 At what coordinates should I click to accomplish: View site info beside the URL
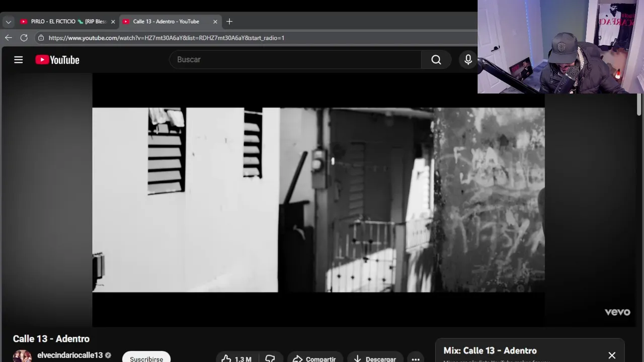pos(40,38)
